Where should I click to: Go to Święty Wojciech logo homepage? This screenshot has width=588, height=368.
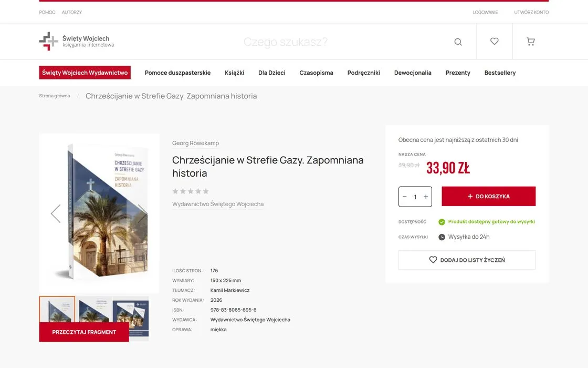point(77,42)
